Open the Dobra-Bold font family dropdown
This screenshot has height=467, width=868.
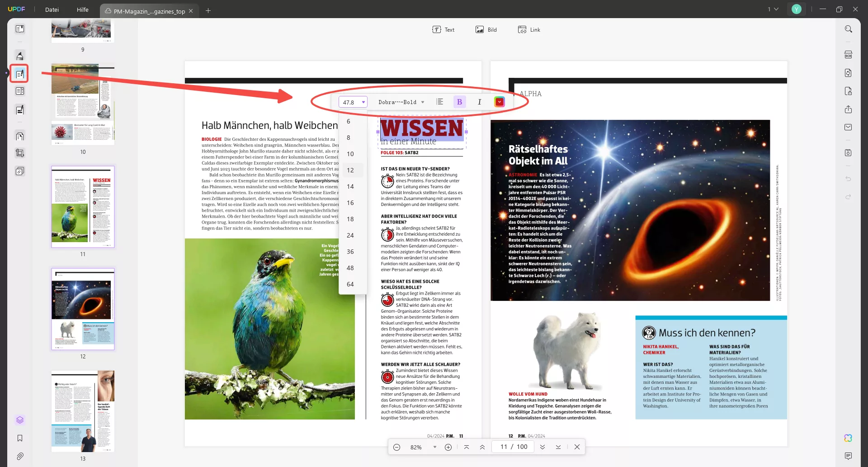click(x=401, y=101)
